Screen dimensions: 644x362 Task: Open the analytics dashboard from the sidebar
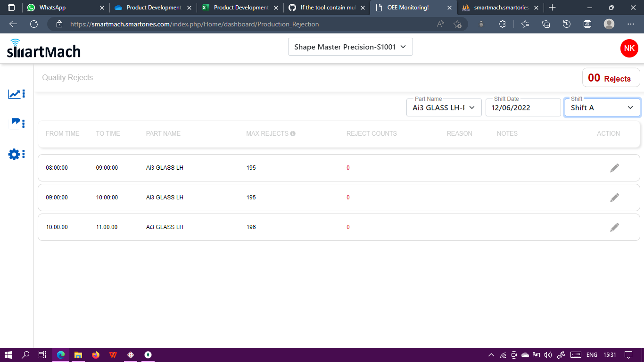[14, 94]
